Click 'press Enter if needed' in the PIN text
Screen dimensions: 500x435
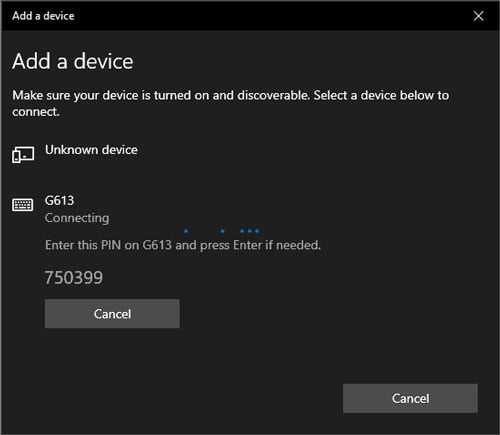point(260,245)
